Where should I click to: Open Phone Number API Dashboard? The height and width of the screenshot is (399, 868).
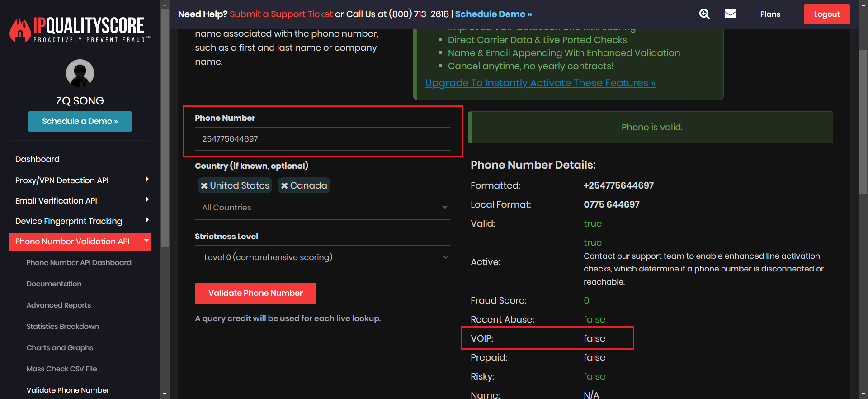pos(79,263)
